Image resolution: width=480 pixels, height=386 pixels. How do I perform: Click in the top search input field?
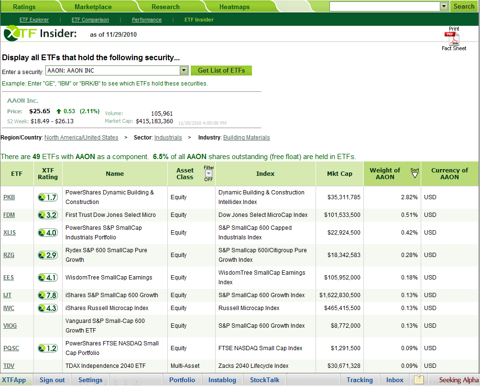pos(385,6)
